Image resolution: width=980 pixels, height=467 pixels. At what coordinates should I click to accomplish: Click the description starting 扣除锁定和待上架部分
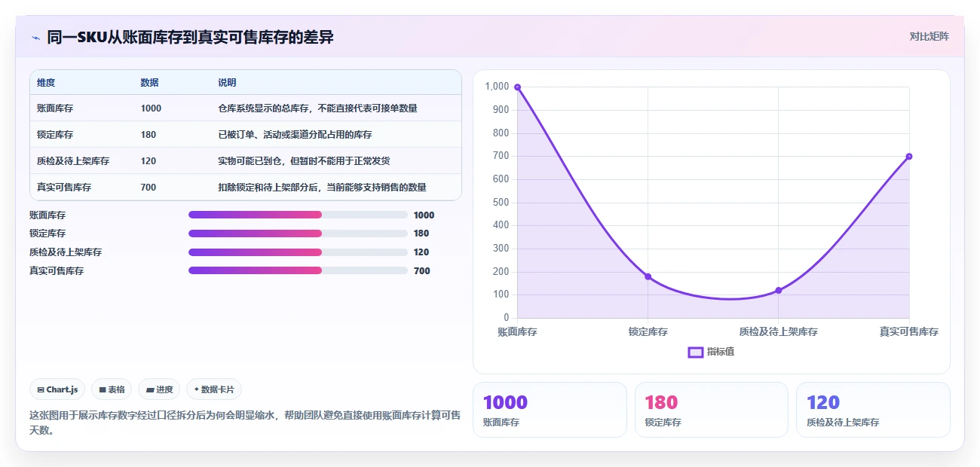(322, 188)
